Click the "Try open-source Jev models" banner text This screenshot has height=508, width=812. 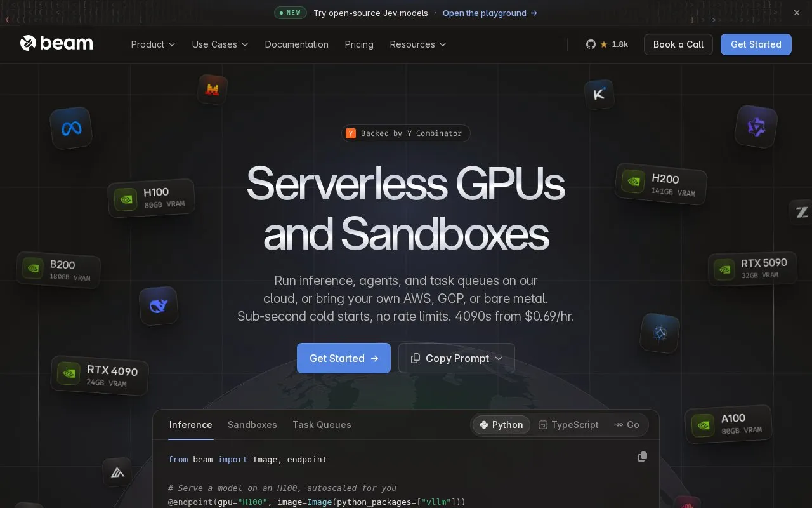coord(370,13)
